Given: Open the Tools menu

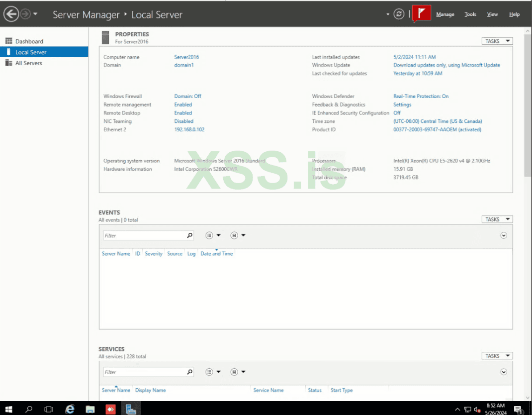Looking at the screenshot, I should [470, 14].
